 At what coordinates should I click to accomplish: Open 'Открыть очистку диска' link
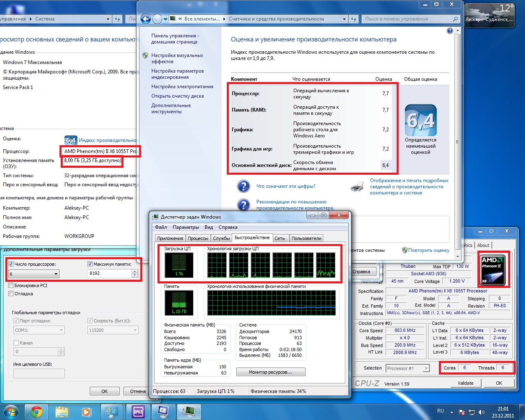[x=177, y=96]
